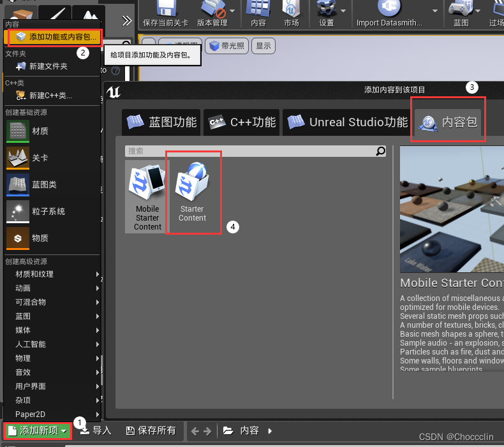
Task: Open the User Interface (用户界面) submenu
Action: click(52, 386)
